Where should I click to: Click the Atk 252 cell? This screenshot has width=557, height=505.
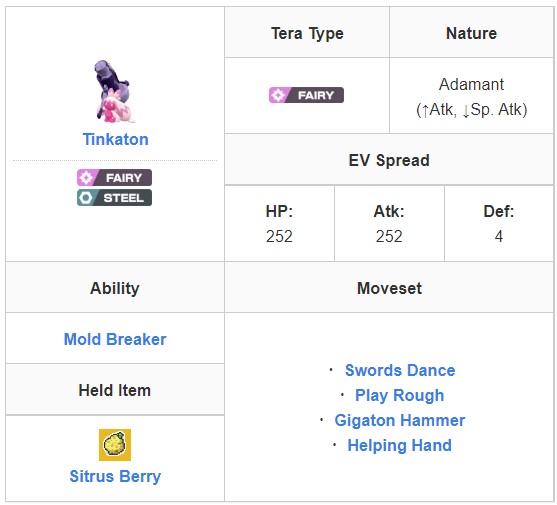click(x=389, y=224)
